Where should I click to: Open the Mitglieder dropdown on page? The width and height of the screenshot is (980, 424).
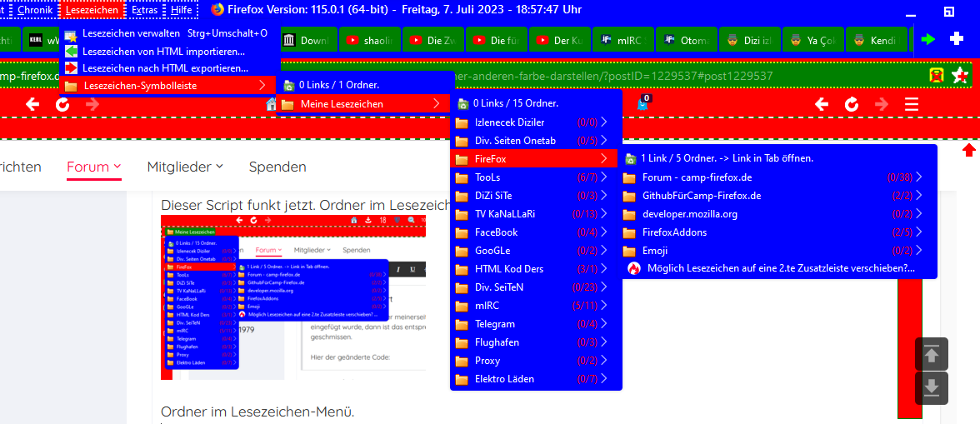[x=185, y=167]
